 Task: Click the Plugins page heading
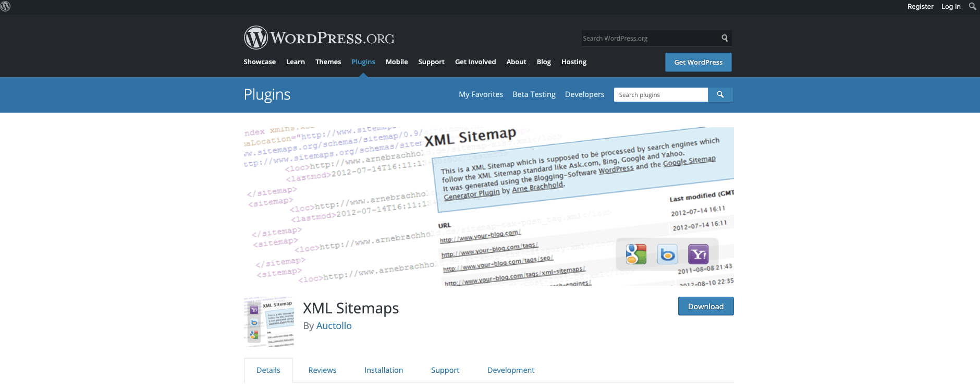pyautogui.click(x=267, y=94)
